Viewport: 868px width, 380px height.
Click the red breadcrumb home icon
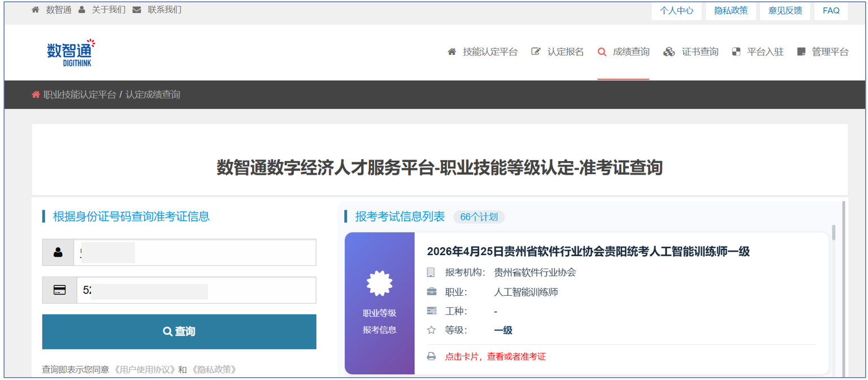coord(36,94)
